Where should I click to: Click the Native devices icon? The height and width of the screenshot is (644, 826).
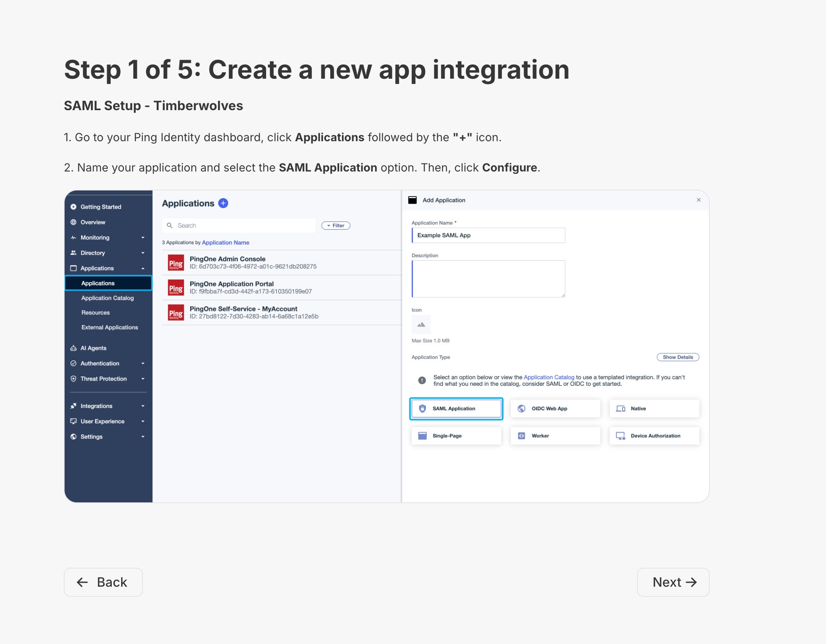click(621, 409)
